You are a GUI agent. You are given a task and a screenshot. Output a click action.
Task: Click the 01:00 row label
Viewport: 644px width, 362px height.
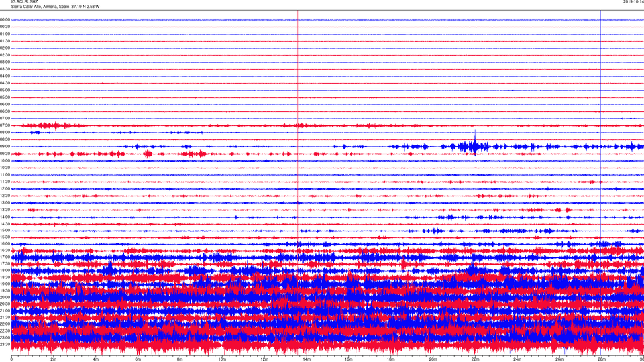coord(5,34)
